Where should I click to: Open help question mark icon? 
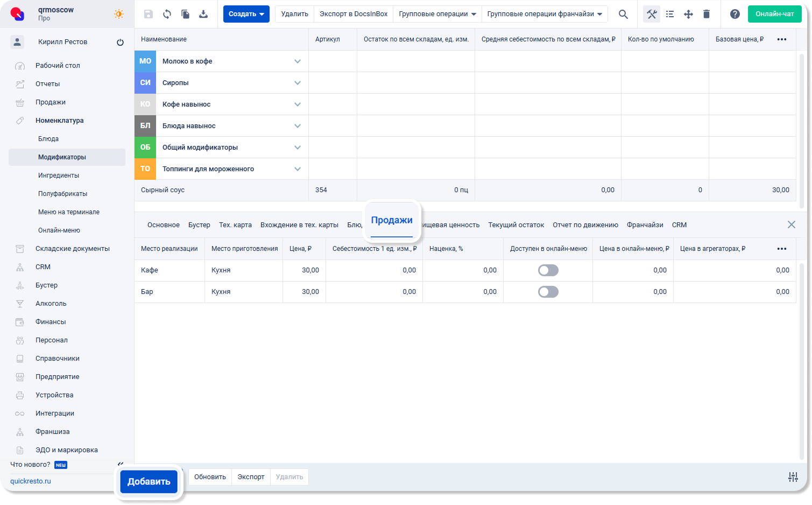[x=735, y=14]
